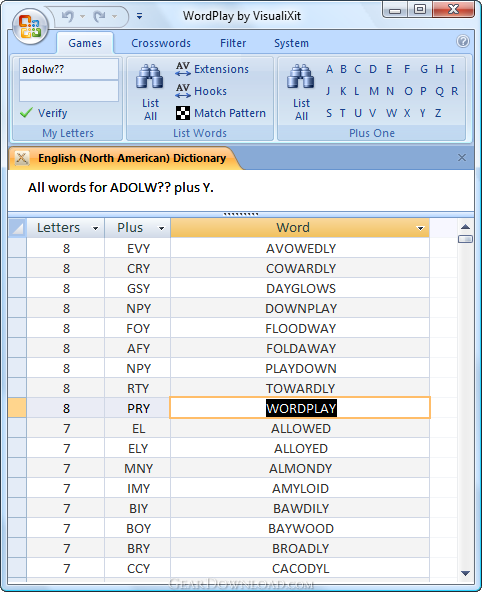Click the Help question mark icon
482x592 pixels.
(x=463, y=41)
